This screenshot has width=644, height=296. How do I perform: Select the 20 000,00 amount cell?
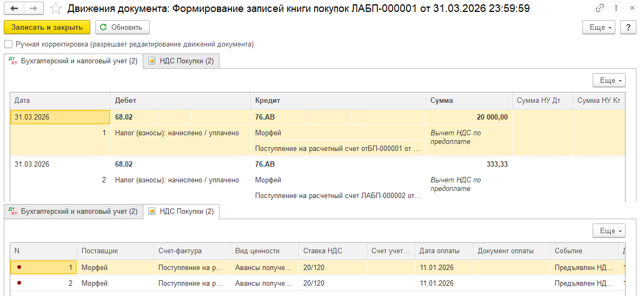tap(469, 117)
